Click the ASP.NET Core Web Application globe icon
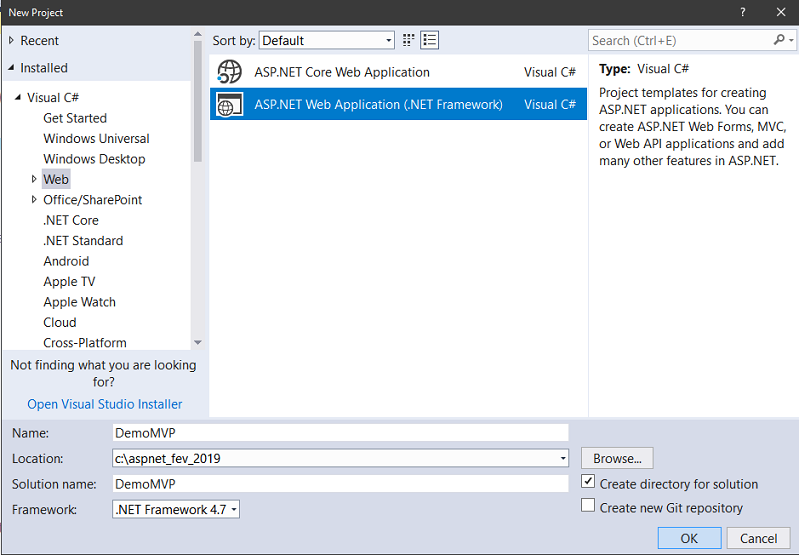Image resolution: width=799 pixels, height=555 pixels. 229,72
